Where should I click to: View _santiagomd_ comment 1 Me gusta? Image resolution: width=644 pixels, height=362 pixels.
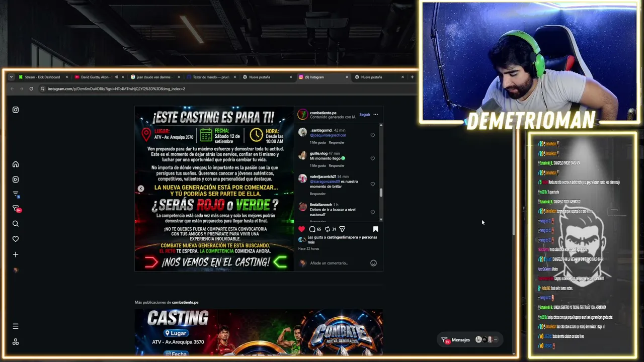pyautogui.click(x=318, y=143)
